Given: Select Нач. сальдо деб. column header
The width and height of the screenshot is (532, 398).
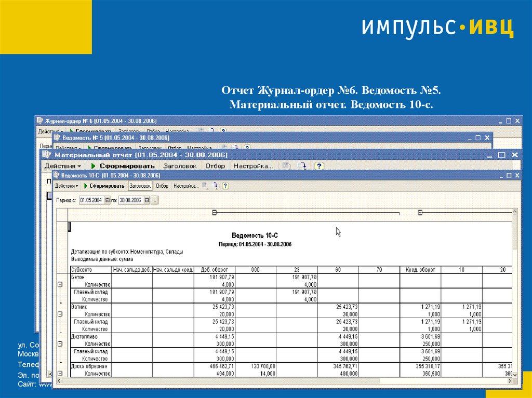Looking at the screenshot, I should (132, 270).
